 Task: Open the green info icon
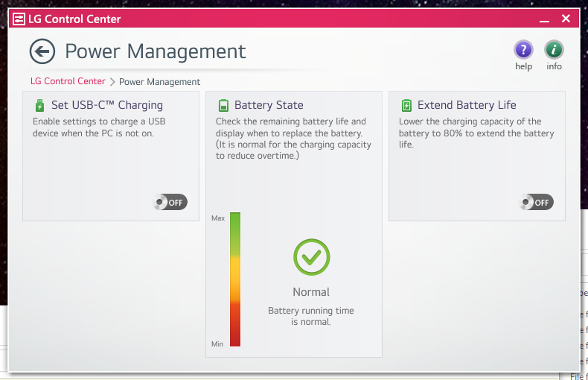[554, 50]
